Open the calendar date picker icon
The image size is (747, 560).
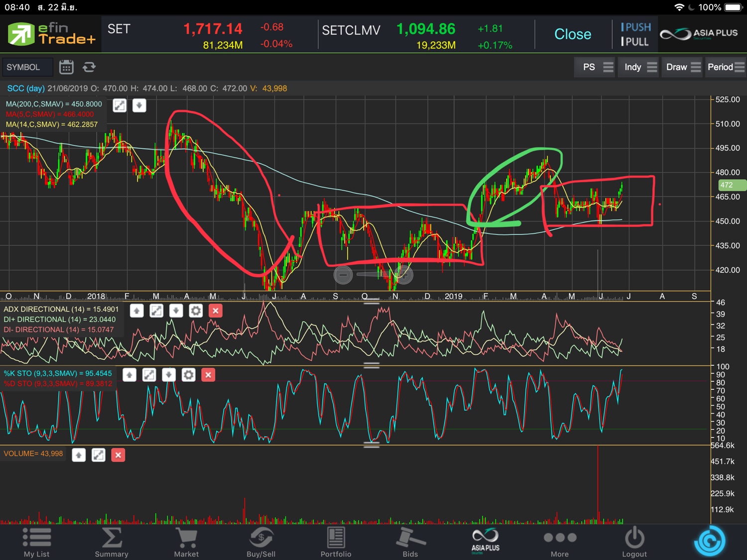66,67
